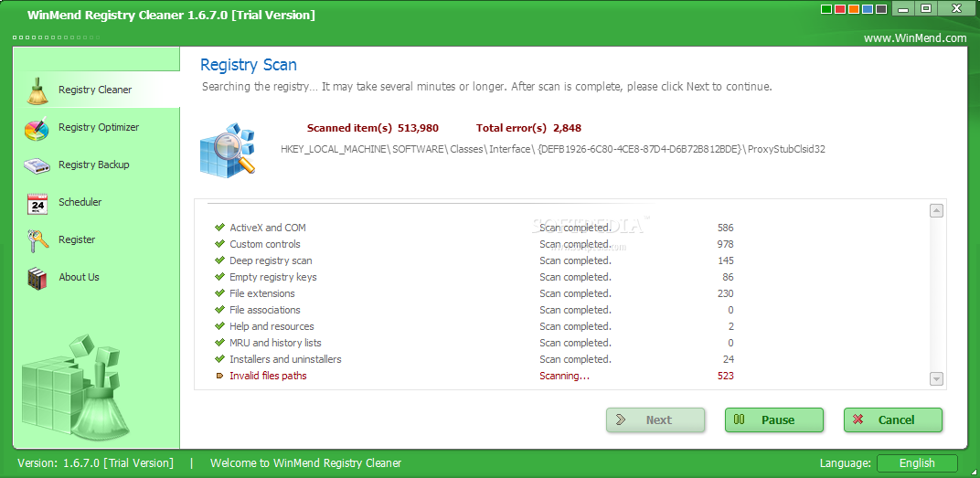The image size is (980, 478).
Task: Open the Registry Backup page
Action: pyautogui.click(x=97, y=165)
